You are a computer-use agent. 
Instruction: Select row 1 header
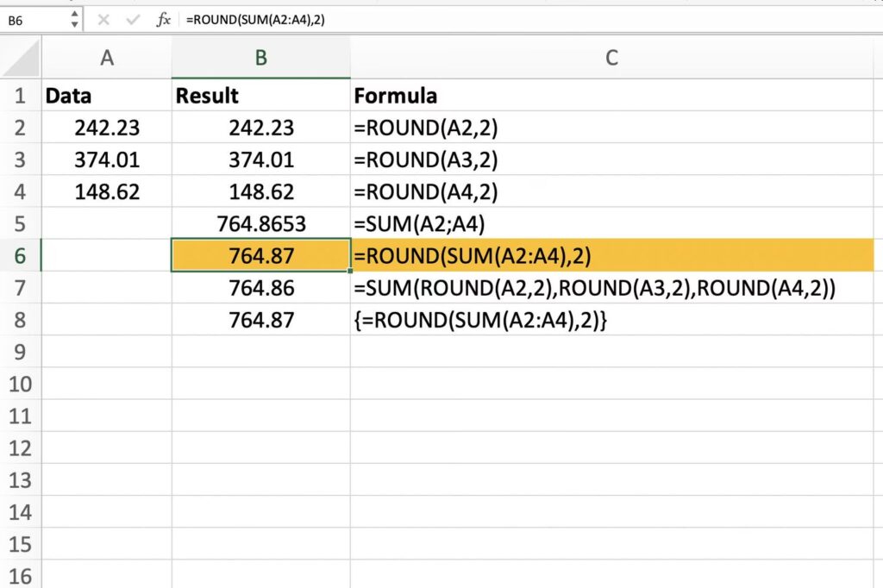pos(21,96)
